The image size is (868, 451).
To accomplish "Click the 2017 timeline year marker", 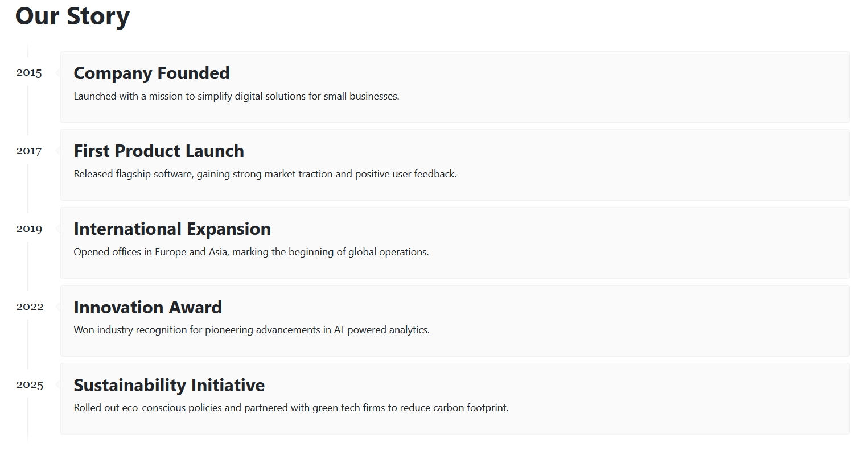I will (x=29, y=151).
